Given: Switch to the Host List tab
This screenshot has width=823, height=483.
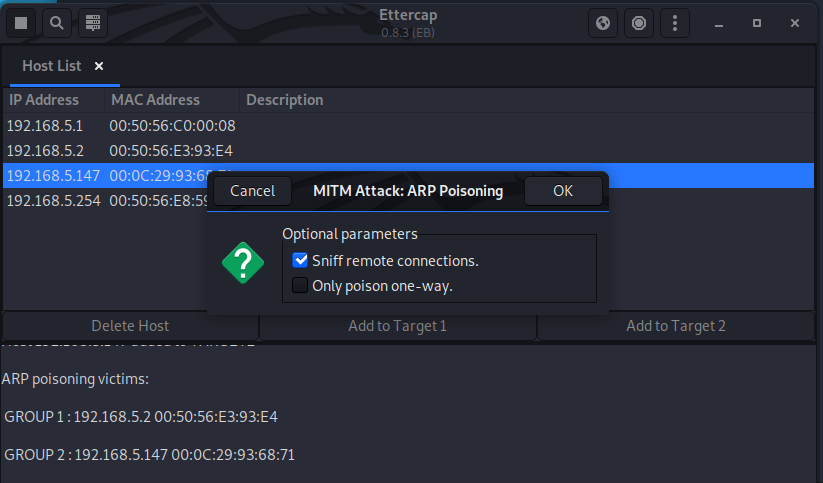Looking at the screenshot, I should [x=52, y=66].
